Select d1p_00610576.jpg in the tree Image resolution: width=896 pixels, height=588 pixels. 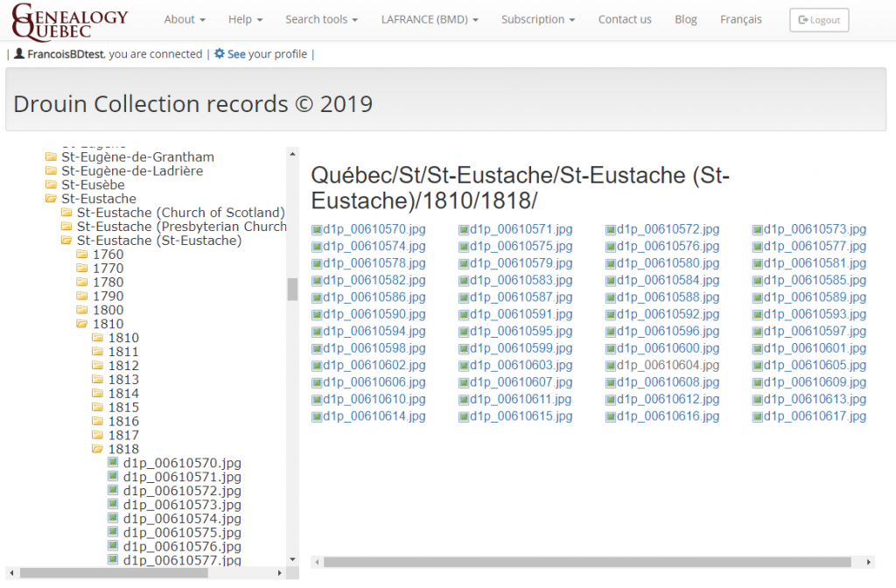pos(182,546)
